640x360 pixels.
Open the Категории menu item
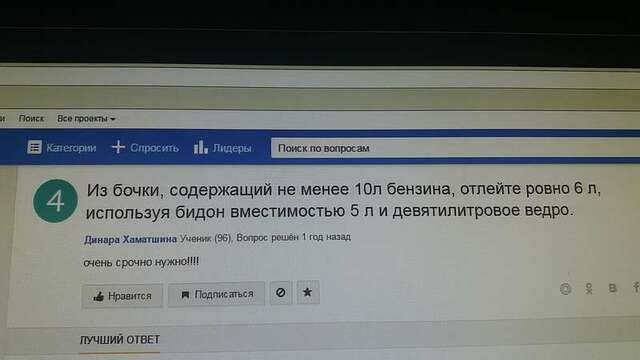point(62,147)
